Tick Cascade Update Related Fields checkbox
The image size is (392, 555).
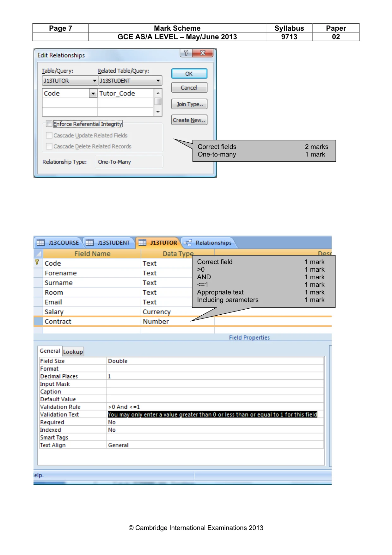[49, 135]
